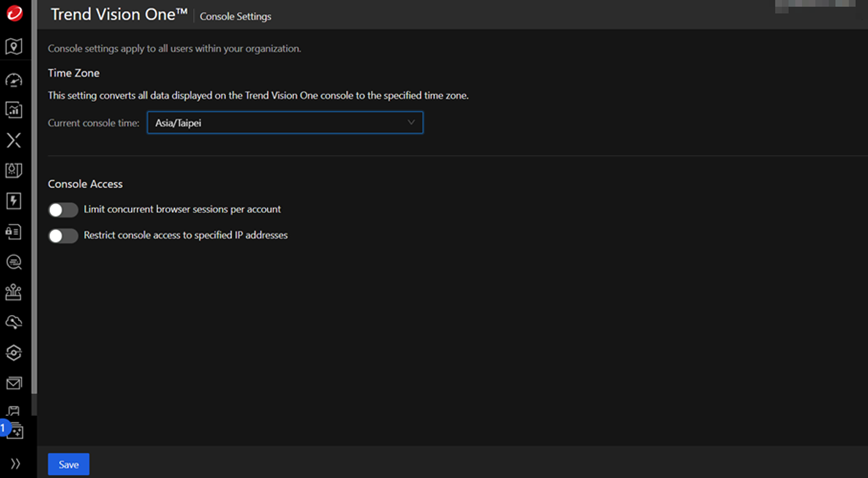Click the Trend Micro logo icon

(x=14, y=13)
